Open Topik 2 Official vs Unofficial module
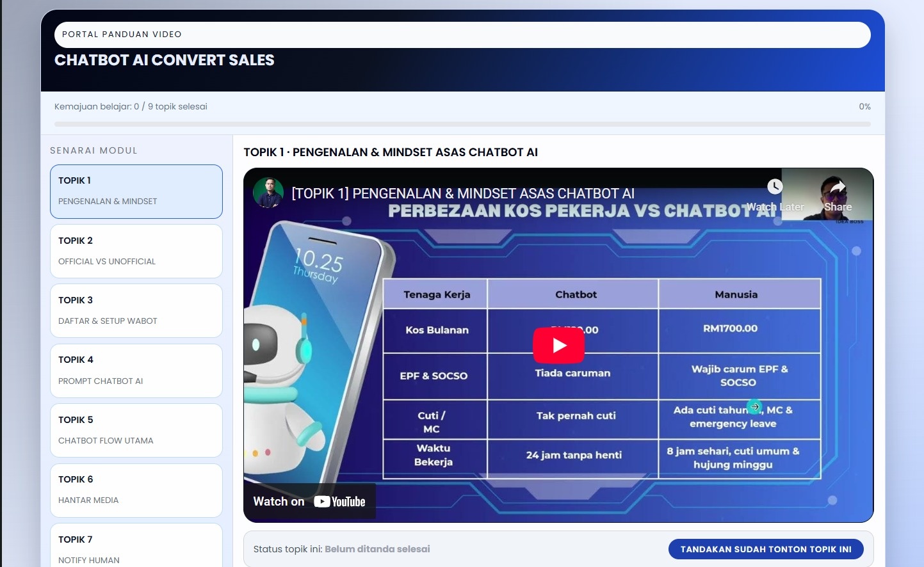This screenshot has height=567, width=924. point(136,251)
